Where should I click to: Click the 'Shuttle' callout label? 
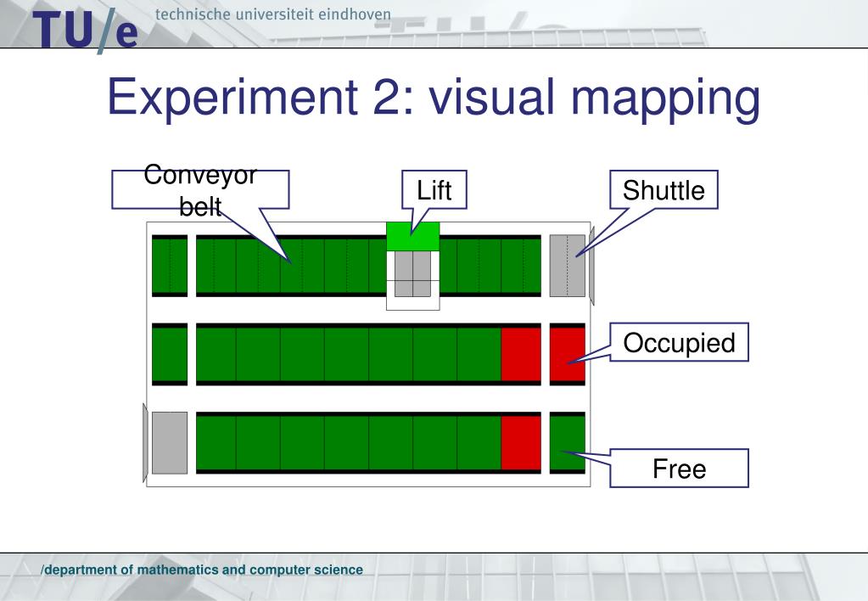click(x=664, y=189)
